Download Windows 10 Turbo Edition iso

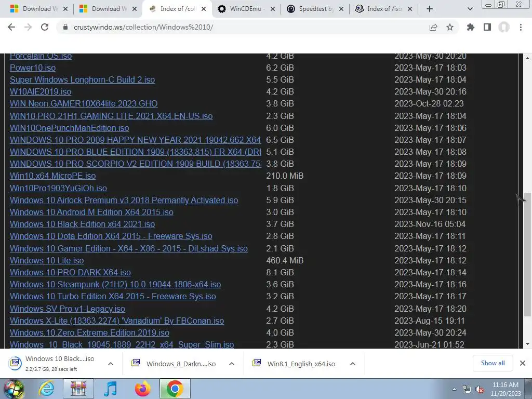click(x=113, y=296)
